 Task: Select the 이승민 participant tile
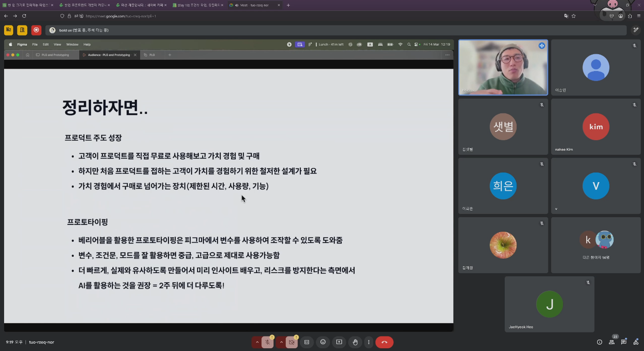point(596,67)
